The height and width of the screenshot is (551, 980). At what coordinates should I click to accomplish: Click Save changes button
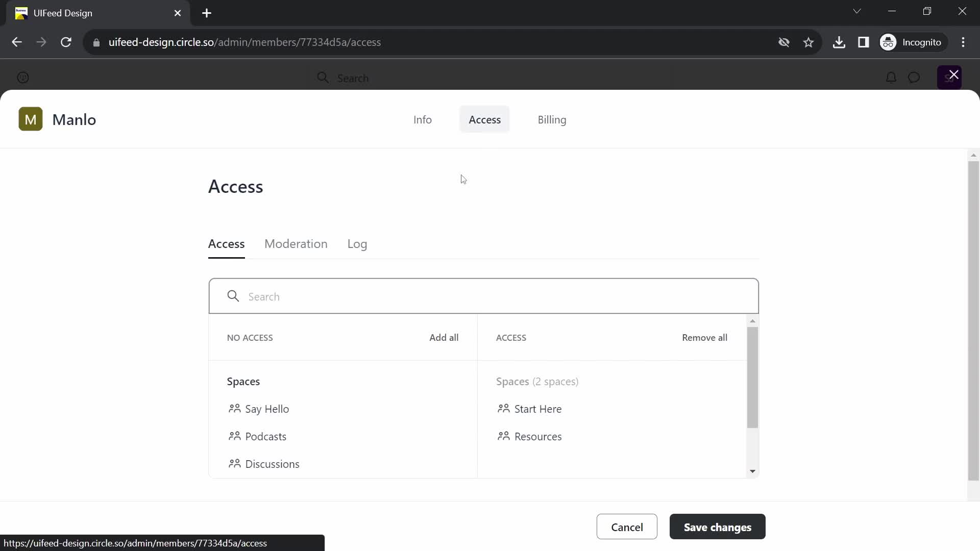718,527
